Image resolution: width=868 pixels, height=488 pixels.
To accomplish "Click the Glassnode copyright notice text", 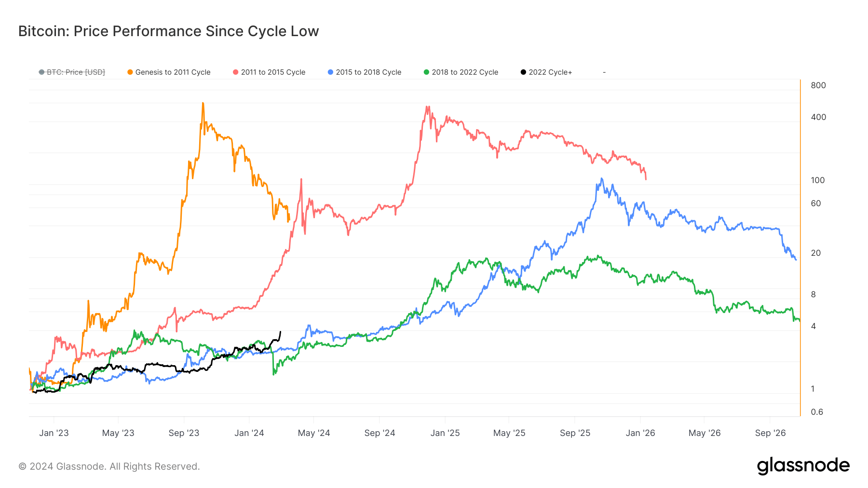I will [109, 466].
